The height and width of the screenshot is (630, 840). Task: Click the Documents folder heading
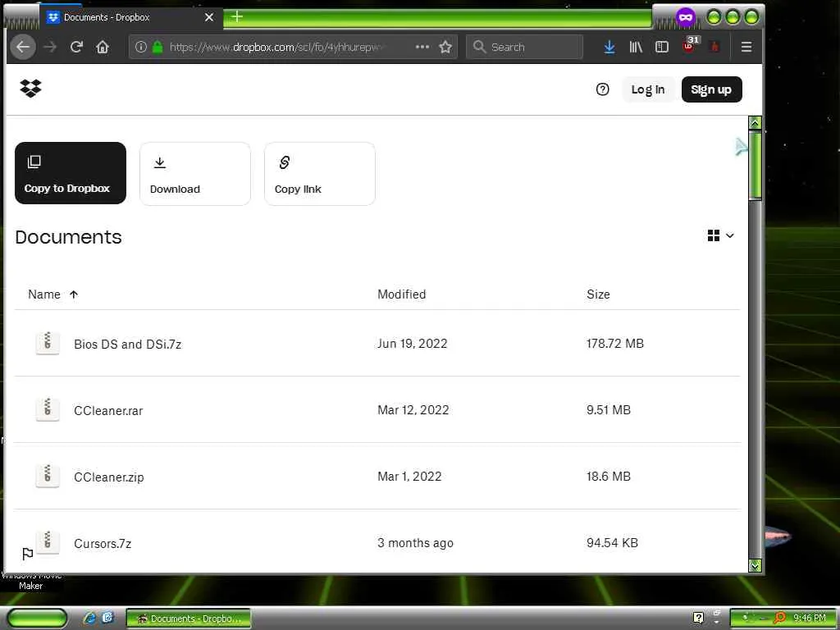point(69,237)
